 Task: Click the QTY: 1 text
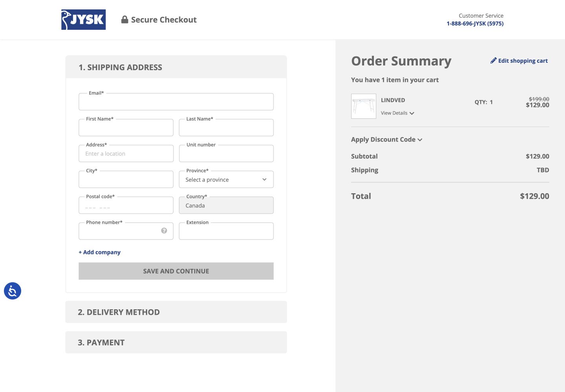(x=484, y=102)
